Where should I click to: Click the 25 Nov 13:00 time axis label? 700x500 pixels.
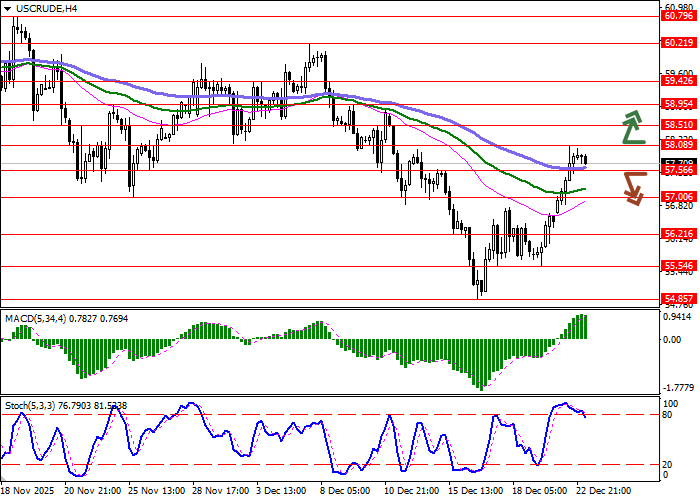tap(157, 491)
